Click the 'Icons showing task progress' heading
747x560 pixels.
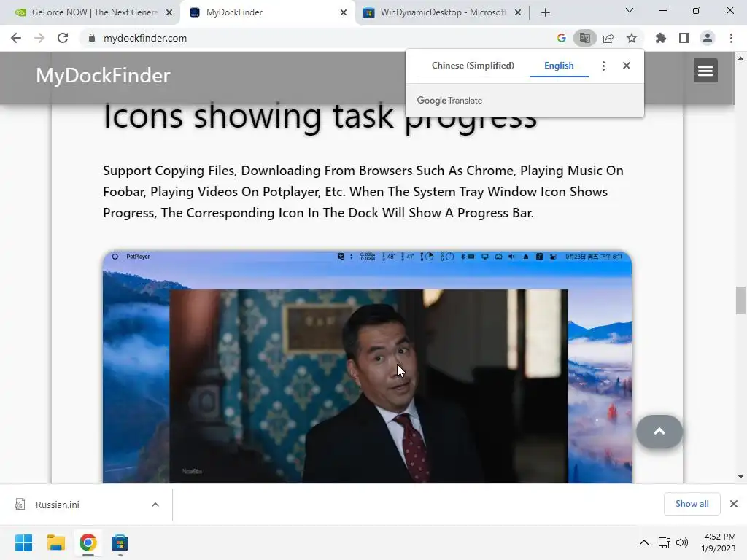[x=320, y=116]
